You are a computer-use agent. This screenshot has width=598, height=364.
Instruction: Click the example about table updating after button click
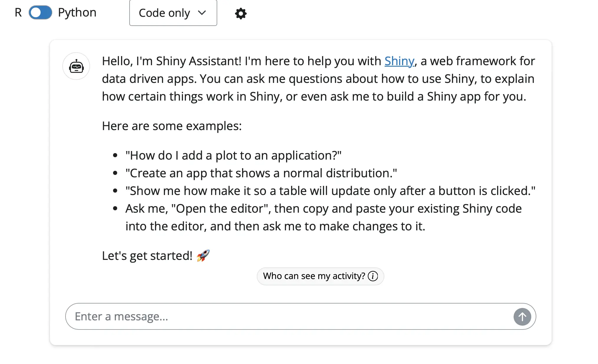pyautogui.click(x=330, y=191)
